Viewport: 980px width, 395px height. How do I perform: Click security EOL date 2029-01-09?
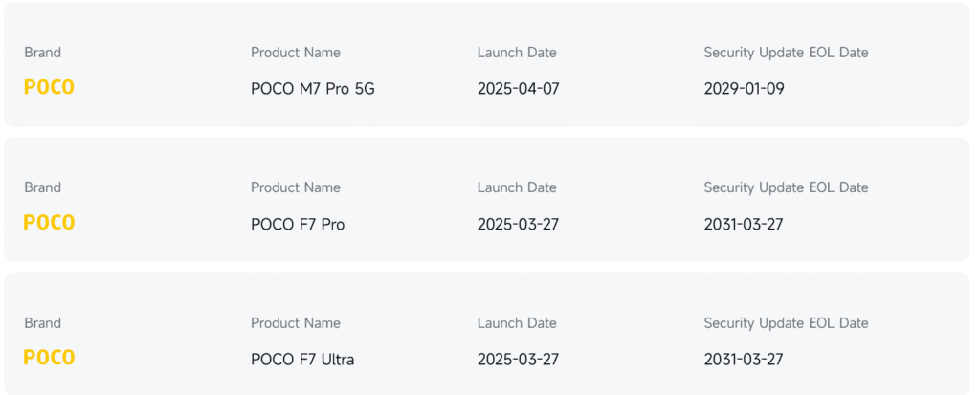pos(744,89)
